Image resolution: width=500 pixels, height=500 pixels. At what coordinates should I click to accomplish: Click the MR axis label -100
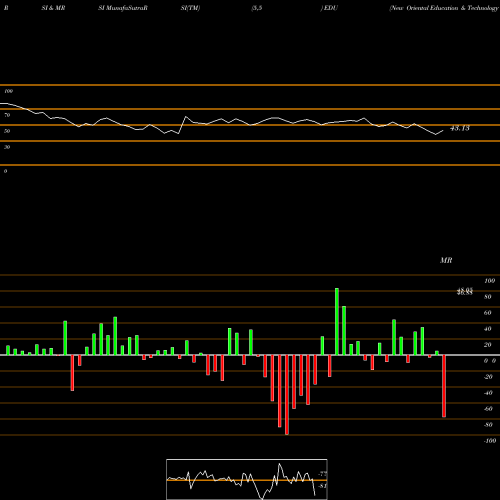tap(490, 441)
